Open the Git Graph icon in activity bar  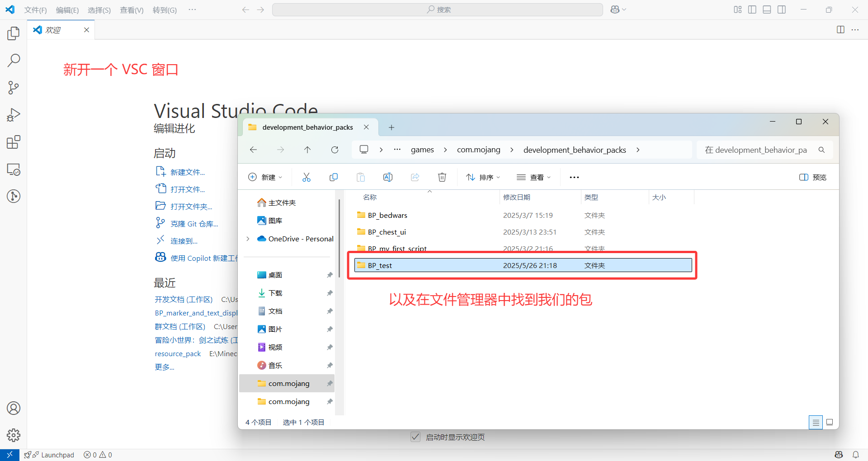tap(14, 196)
